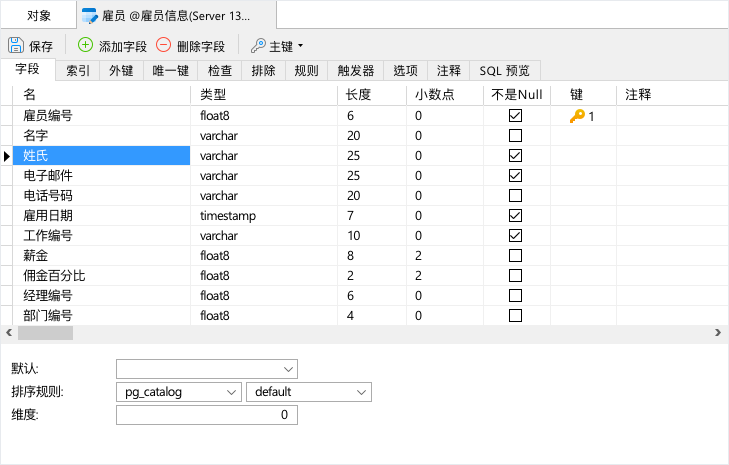The width and height of the screenshot is (729, 465).
Task: Toggle Not Null checkbox for 佣金百分比
Action: tap(515, 275)
